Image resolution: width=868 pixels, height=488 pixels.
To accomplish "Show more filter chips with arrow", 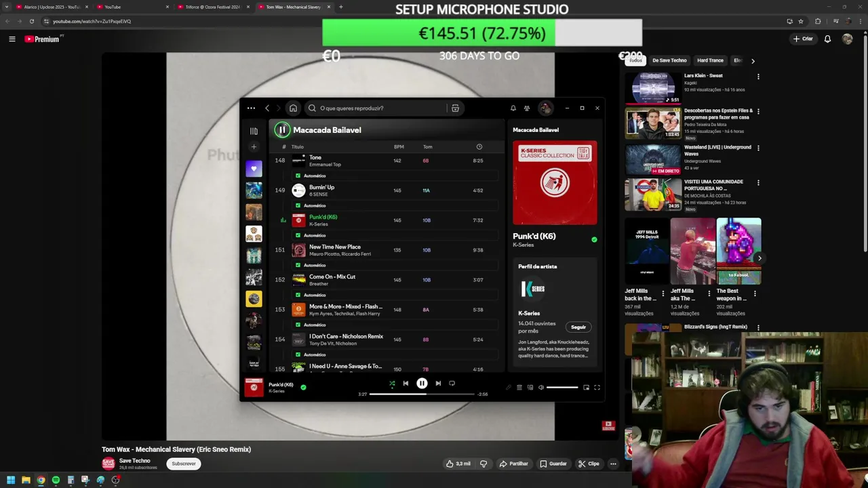I will 753,61.
